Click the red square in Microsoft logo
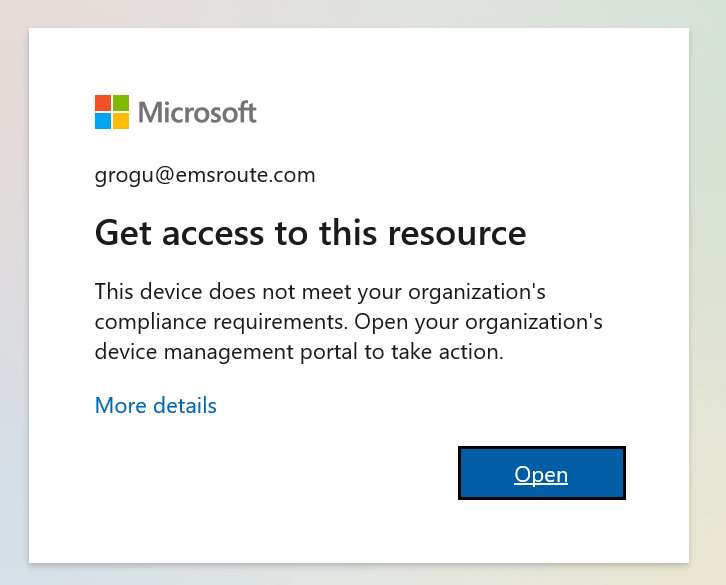 pyautogui.click(x=103, y=103)
